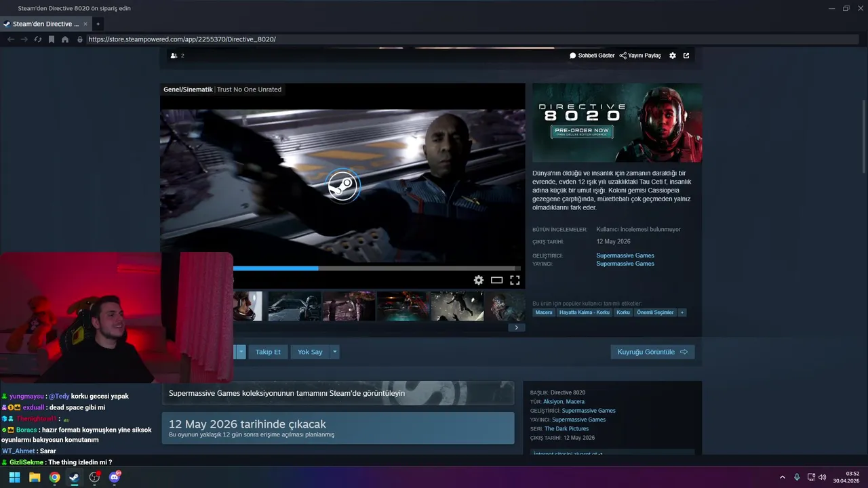Click the Macera tag

(x=544, y=312)
